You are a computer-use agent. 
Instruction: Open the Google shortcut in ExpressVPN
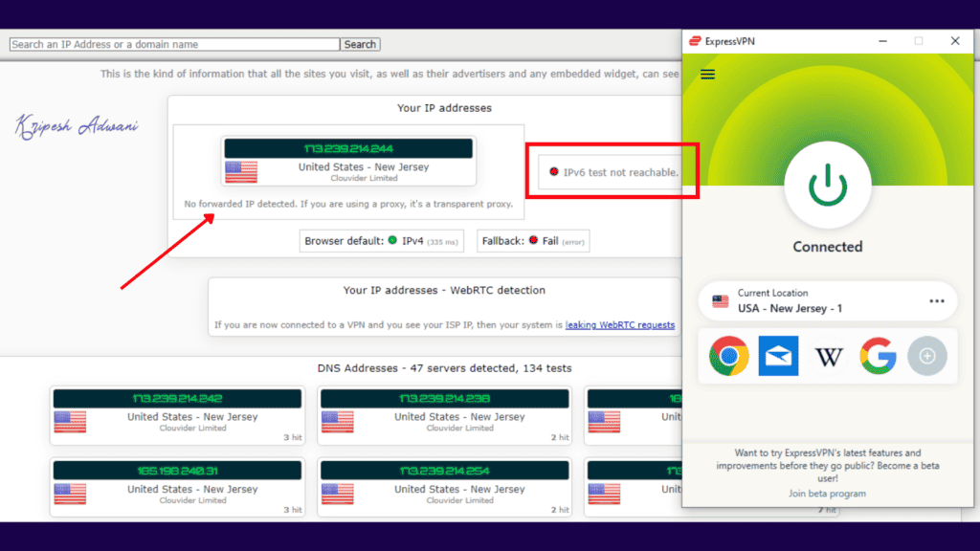[x=878, y=355]
